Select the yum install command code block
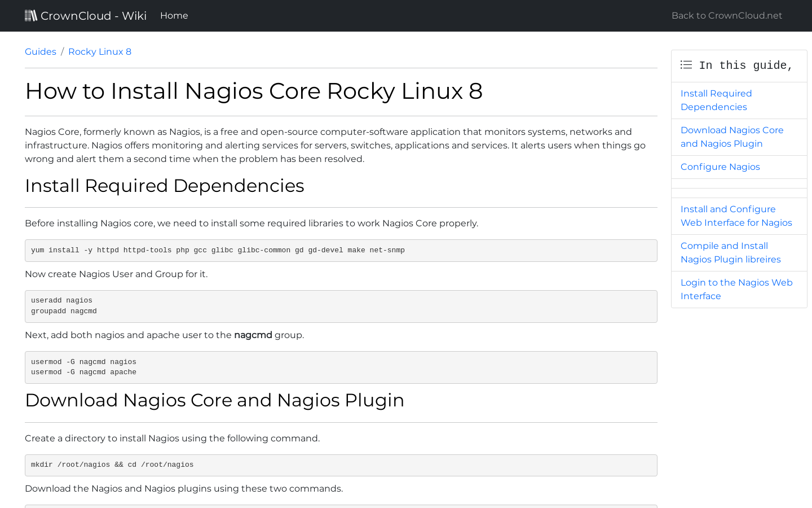The image size is (812, 508). point(341,250)
